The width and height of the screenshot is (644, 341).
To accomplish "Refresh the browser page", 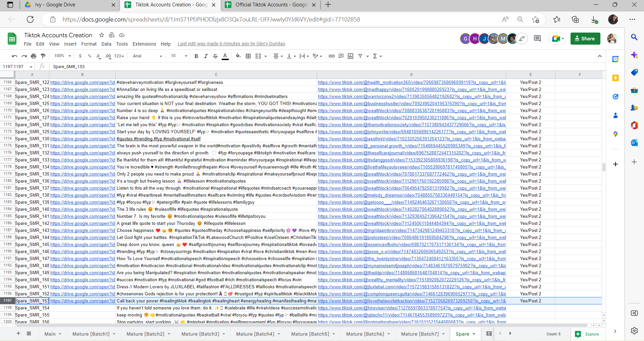I will 30,19.
